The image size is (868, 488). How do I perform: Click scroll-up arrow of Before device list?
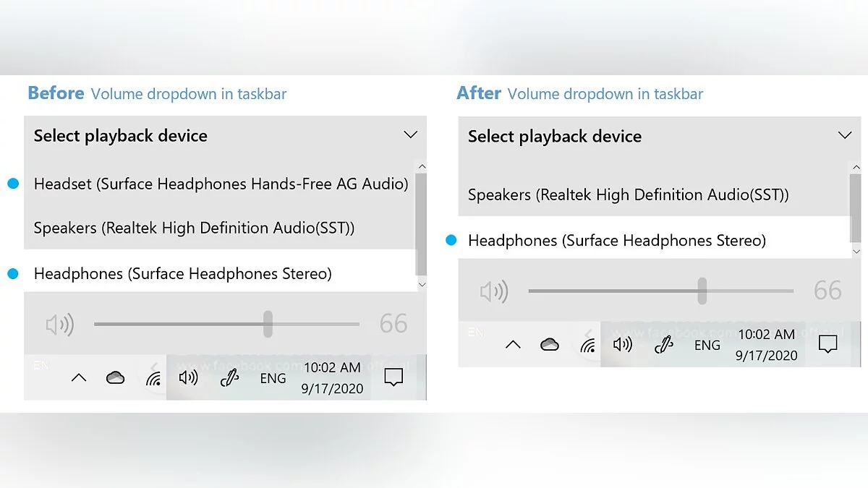tap(422, 167)
